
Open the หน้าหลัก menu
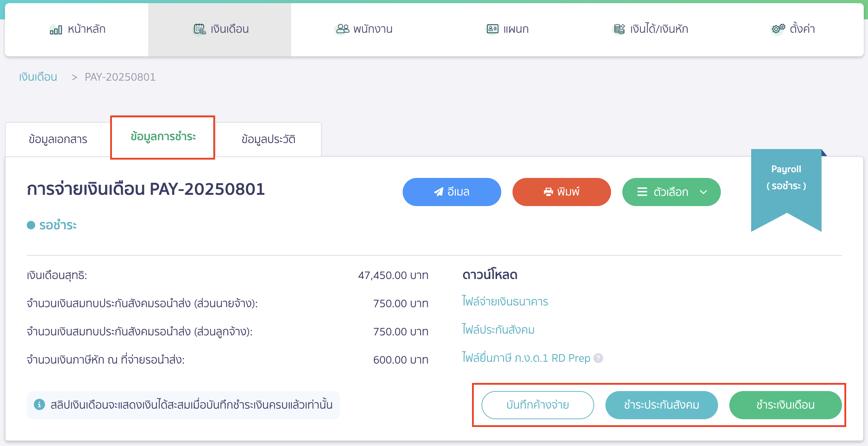pyautogui.click(x=77, y=30)
